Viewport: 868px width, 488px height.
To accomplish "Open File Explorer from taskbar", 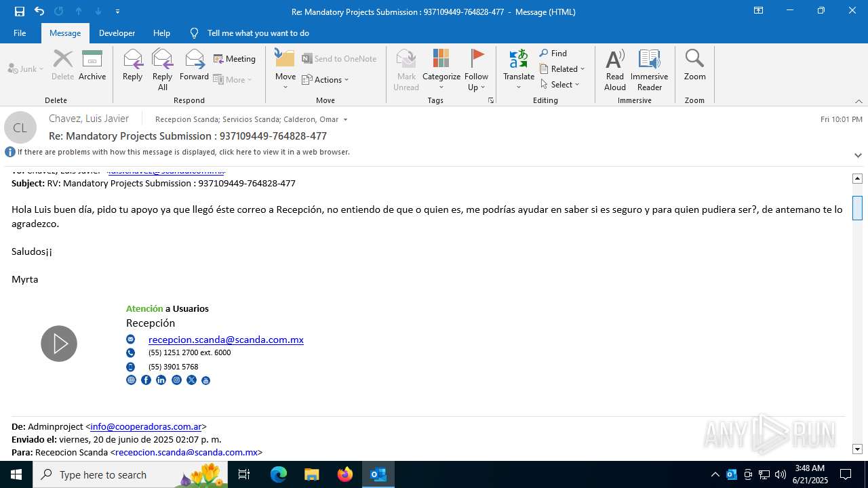I will [312, 474].
